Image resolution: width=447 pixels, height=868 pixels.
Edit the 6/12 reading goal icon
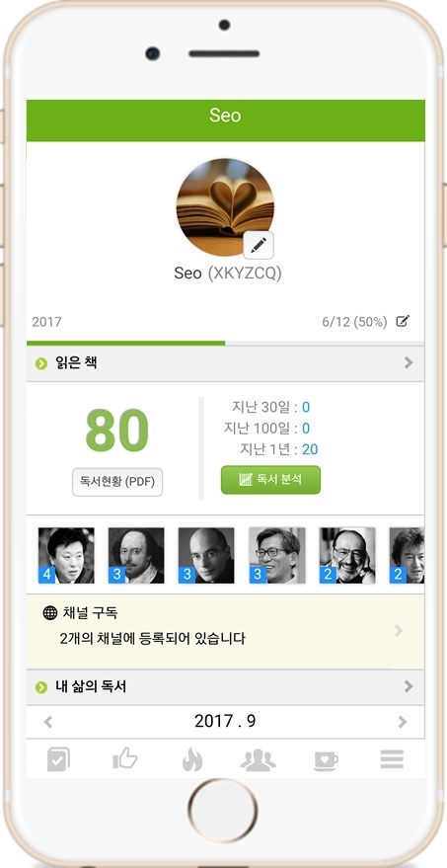(x=404, y=321)
